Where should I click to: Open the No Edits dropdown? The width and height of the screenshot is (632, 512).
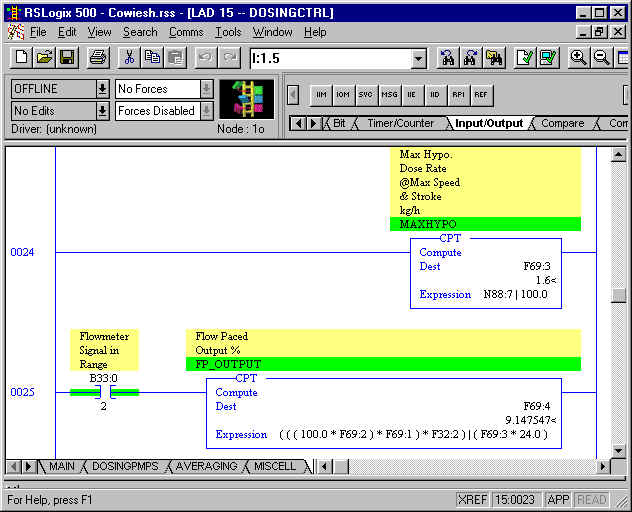tap(102, 110)
